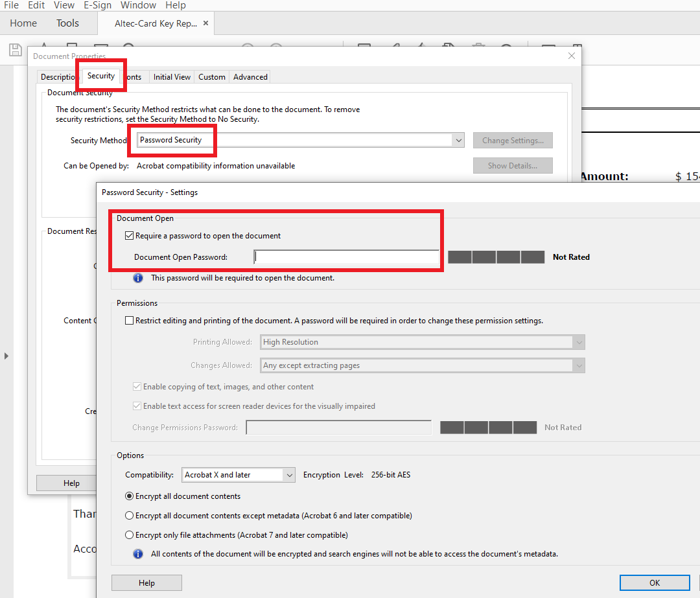Open the View menu
The height and width of the screenshot is (598, 700).
click(64, 5)
